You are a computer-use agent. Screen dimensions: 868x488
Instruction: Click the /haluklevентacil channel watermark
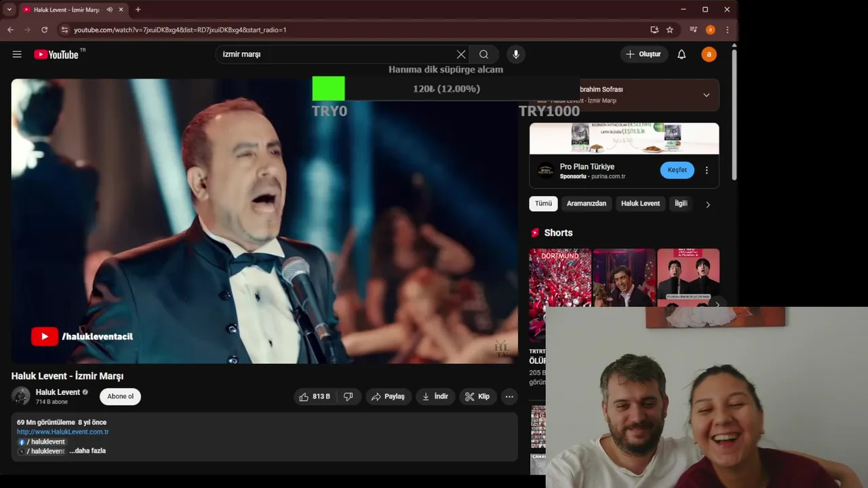[x=81, y=336]
